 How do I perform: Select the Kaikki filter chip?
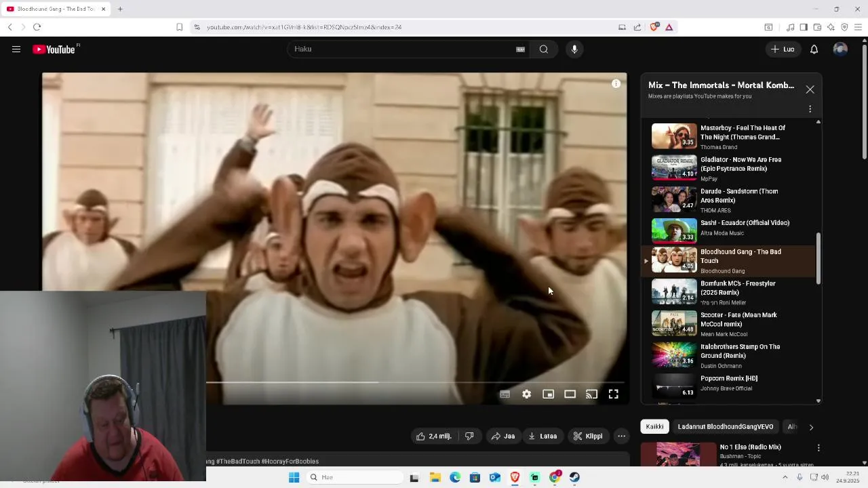[655, 427]
